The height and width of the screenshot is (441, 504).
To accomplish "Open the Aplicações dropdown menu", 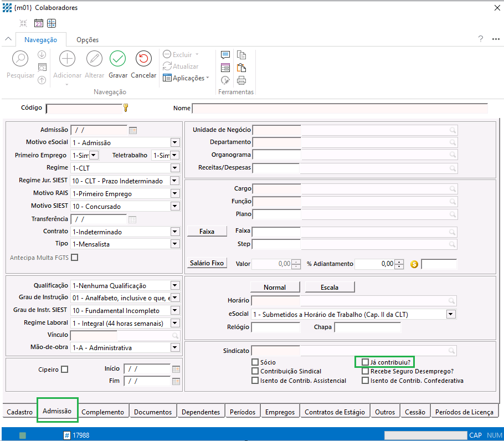I will (186, 78).
